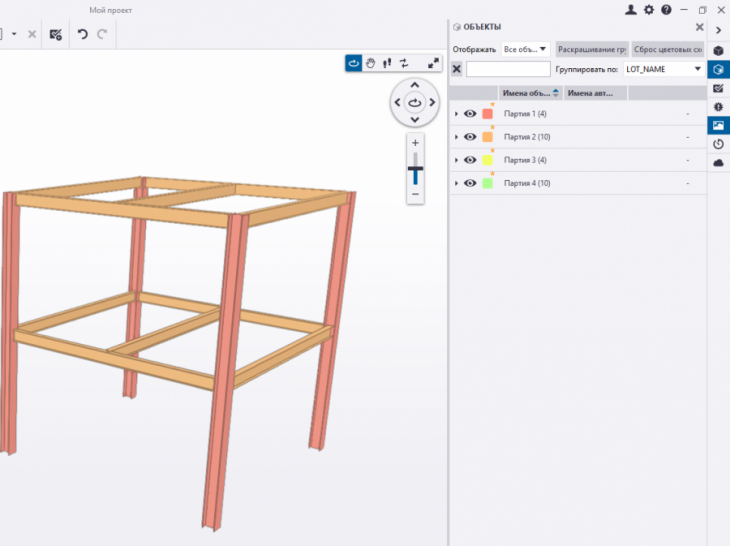Expand the Партия 2 tree row
The width and height of the screenshot is (730, 546).
tap(456, 137)
